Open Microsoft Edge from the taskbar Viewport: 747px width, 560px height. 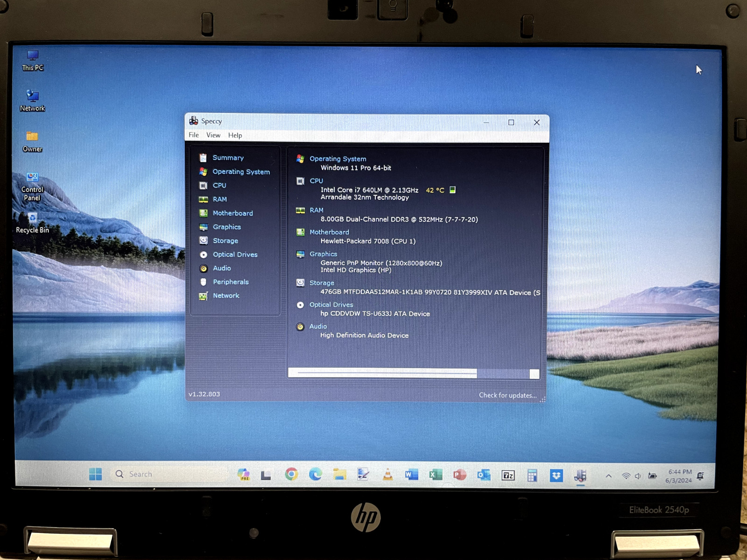(316, 475)
